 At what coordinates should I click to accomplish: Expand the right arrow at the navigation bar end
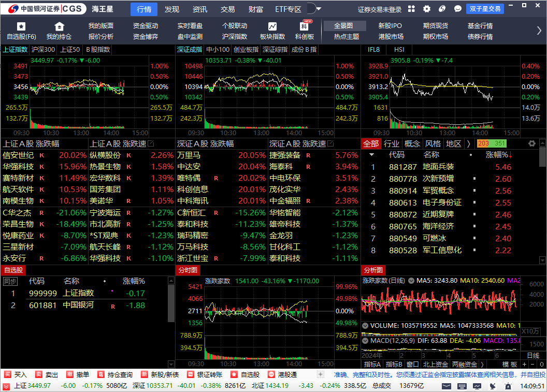540,31
